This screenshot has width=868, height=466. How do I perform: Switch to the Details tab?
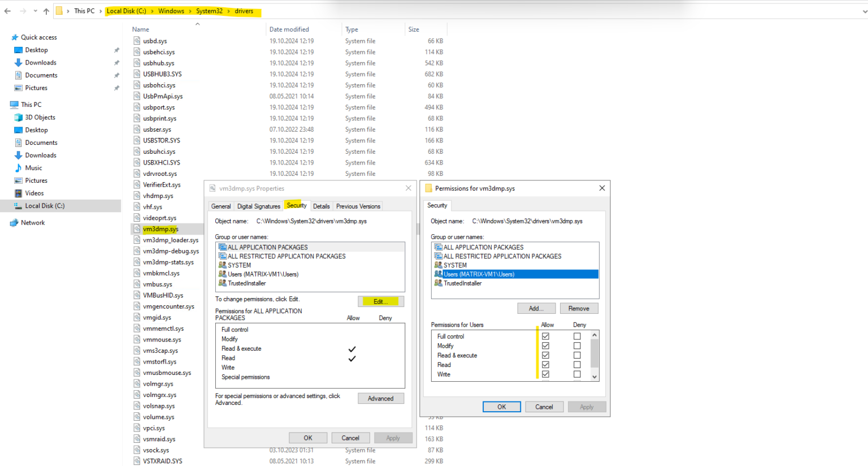point(321,206)
